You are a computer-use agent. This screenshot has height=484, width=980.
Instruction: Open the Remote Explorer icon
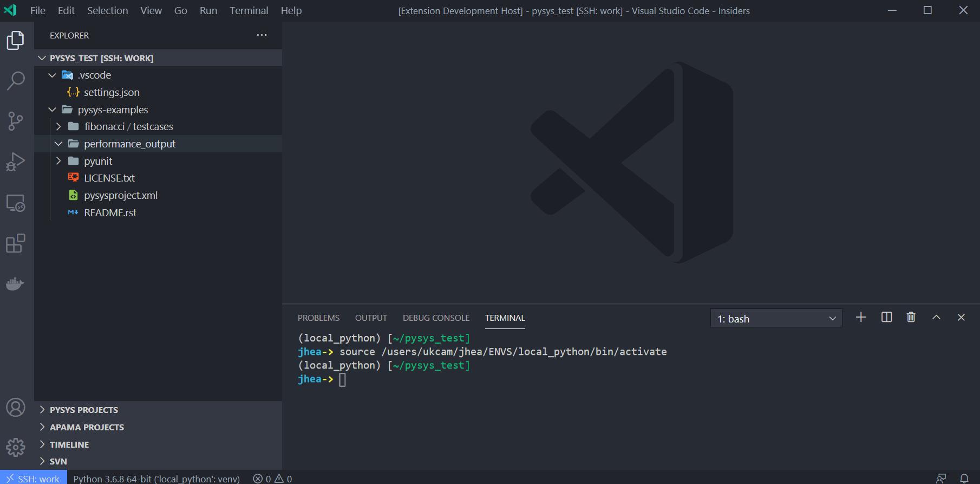point(16,203)
